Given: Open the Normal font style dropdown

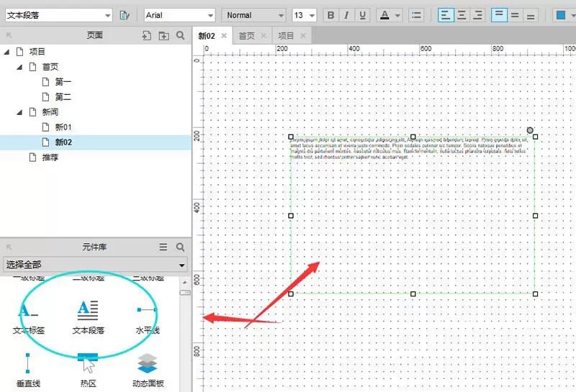Looking at the screenshot, I should point(253,15).
